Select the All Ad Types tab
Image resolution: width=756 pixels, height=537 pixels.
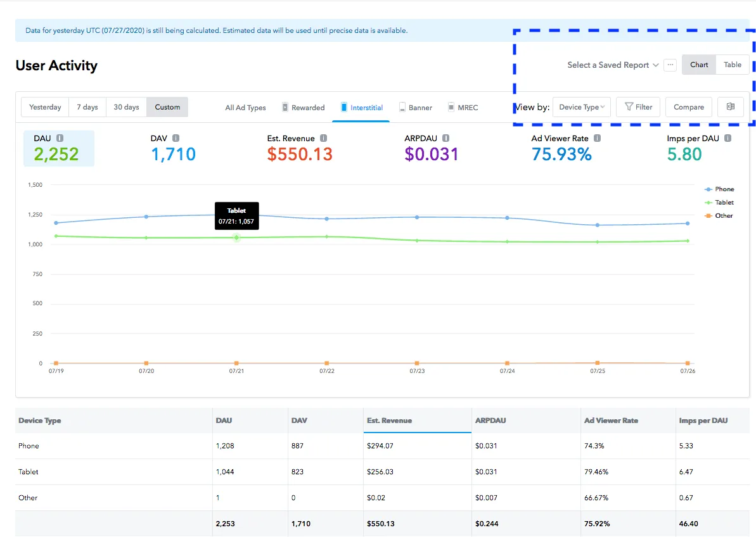pos(245,108)
